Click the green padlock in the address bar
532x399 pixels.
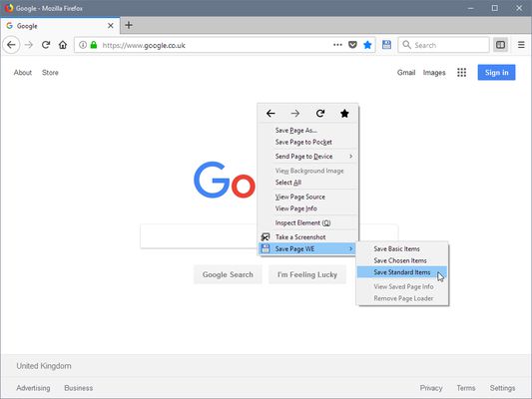click(94, 45)
